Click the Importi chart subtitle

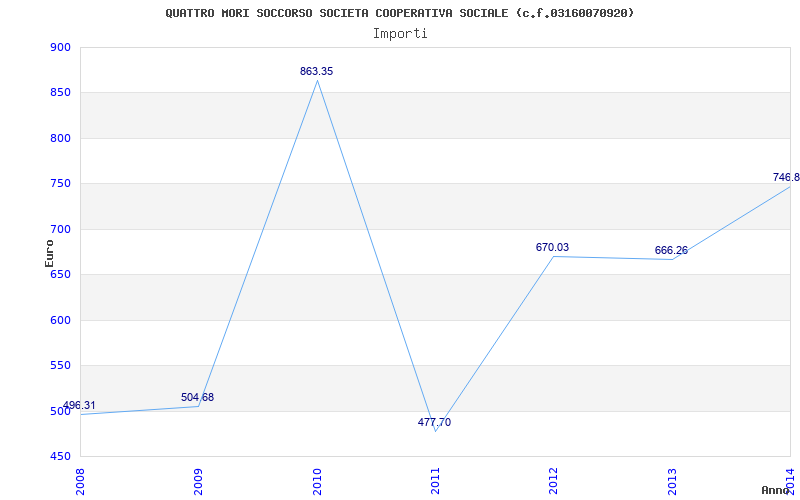pyautogui.click(x=400, y=34)
